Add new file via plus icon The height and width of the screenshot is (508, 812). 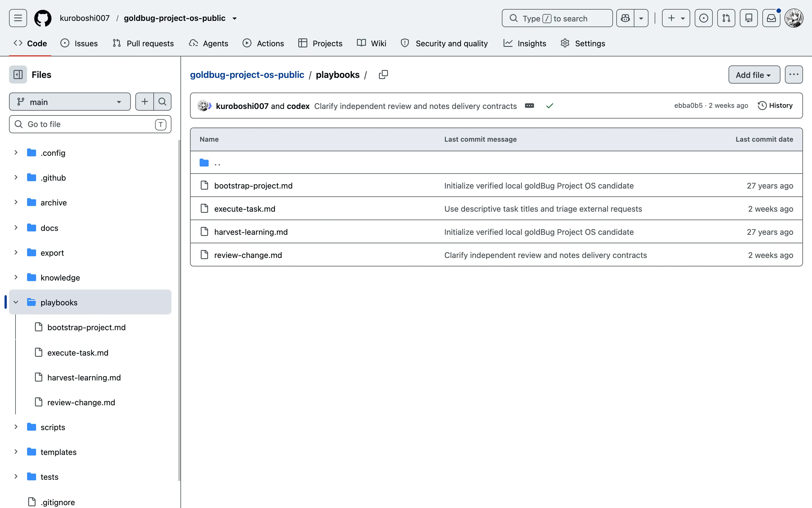pos(145,102)
